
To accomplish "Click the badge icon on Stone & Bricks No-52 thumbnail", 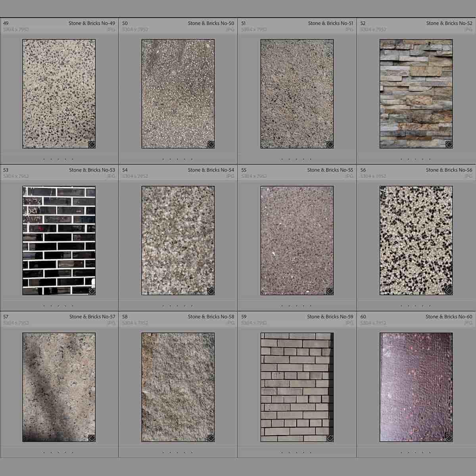I will pyautogui.click(x=449, y=144).
